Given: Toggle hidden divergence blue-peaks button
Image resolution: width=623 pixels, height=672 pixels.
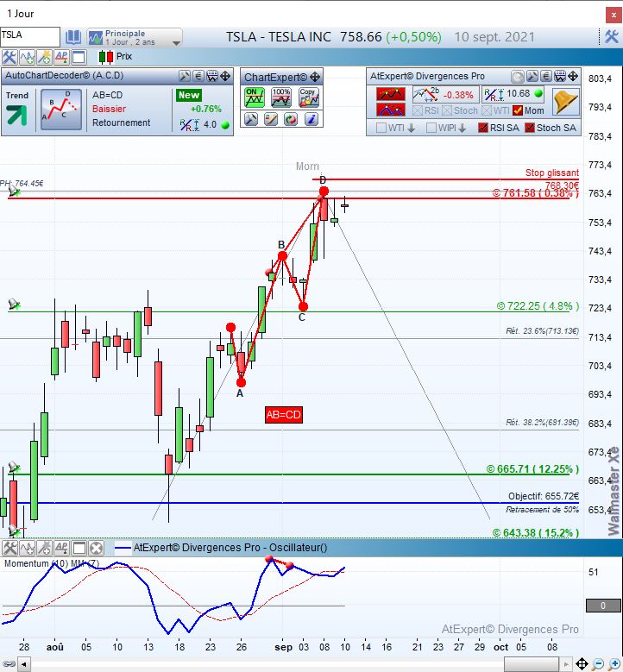Looking at the screenshot, I should pyautogui.click(x=391, y=110).
